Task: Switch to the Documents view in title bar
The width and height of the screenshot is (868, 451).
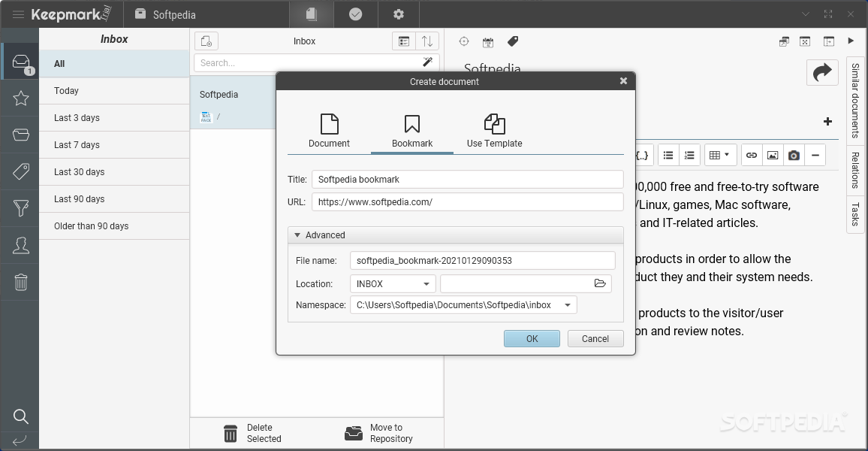Action: pos(311,14)
